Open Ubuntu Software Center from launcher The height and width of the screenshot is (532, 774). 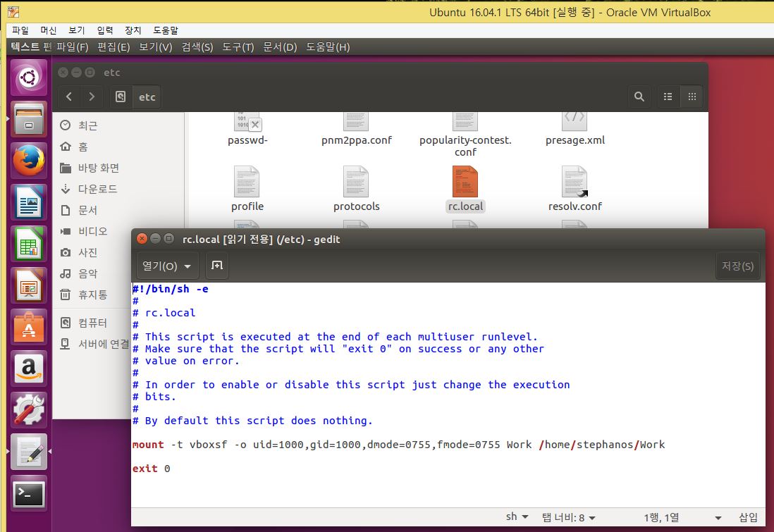[29, 327]
